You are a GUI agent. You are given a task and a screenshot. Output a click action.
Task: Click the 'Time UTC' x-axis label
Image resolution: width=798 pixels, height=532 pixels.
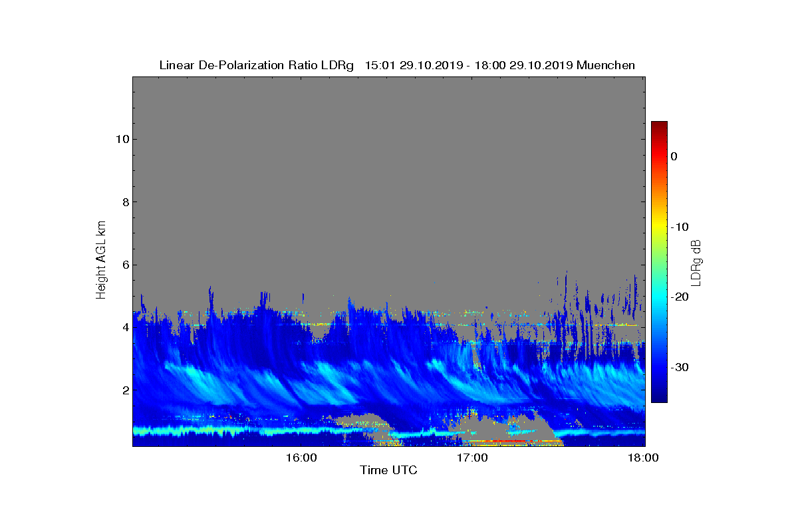(x=389, y=471)
